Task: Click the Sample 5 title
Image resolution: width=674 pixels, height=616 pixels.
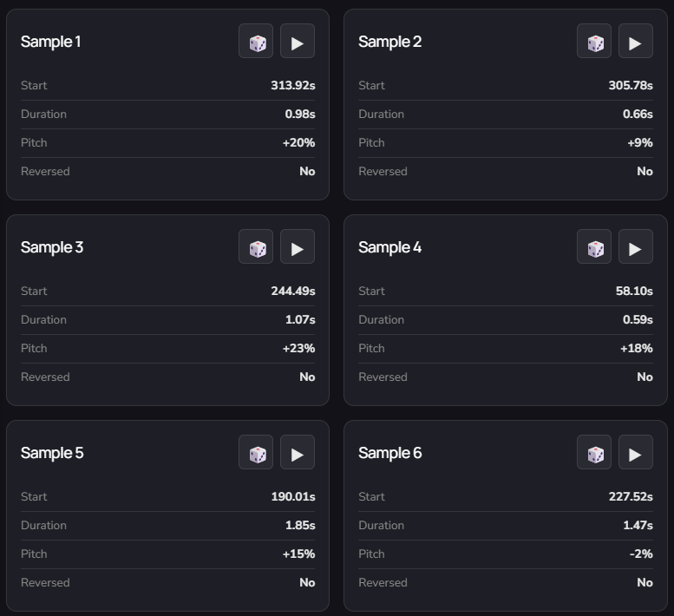Action: tap(52, 453)
